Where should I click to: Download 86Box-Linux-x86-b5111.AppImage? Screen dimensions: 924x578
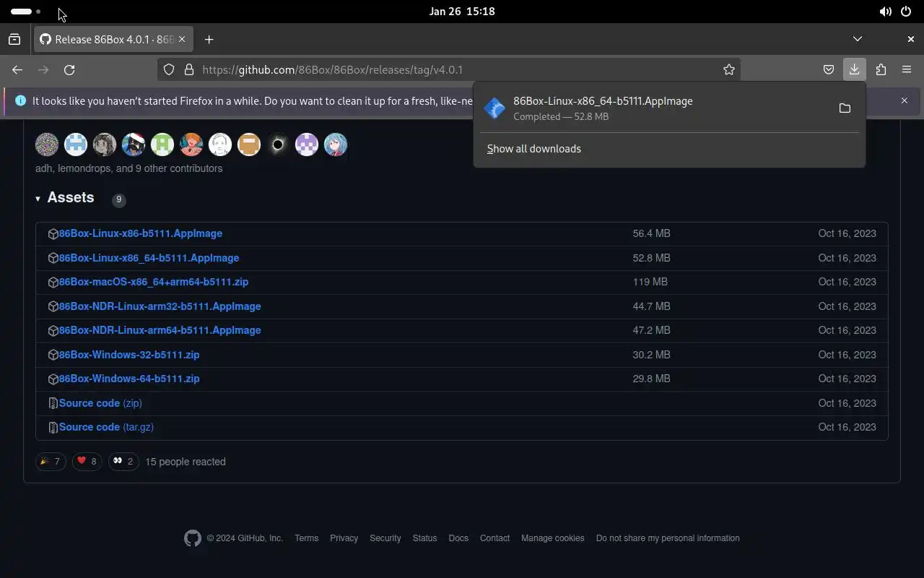tap(141, 233)
